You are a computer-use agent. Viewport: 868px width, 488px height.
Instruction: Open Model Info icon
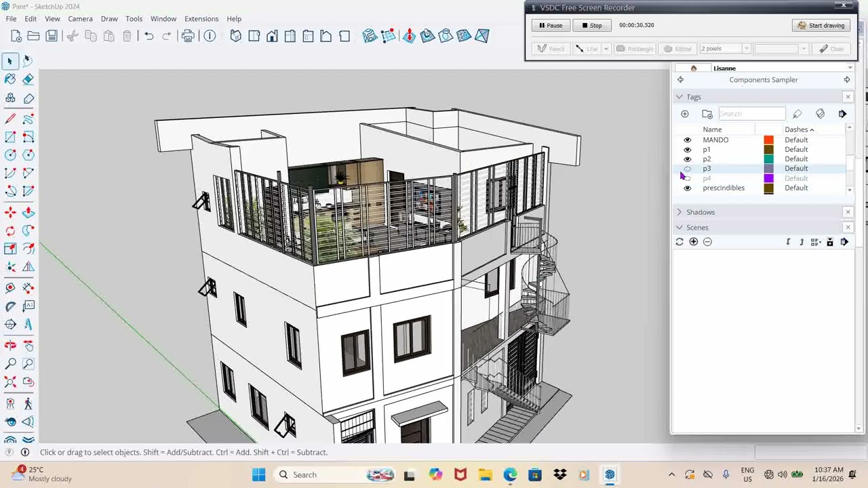click(210, 36)
